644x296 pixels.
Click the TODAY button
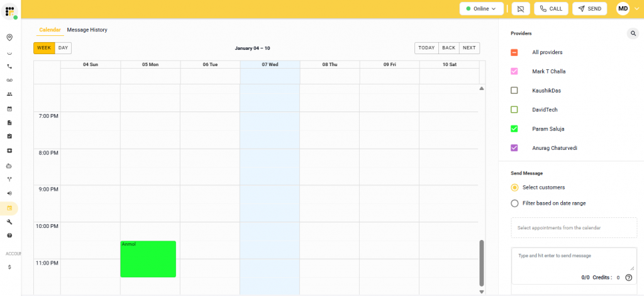click(x=427, y=48)
